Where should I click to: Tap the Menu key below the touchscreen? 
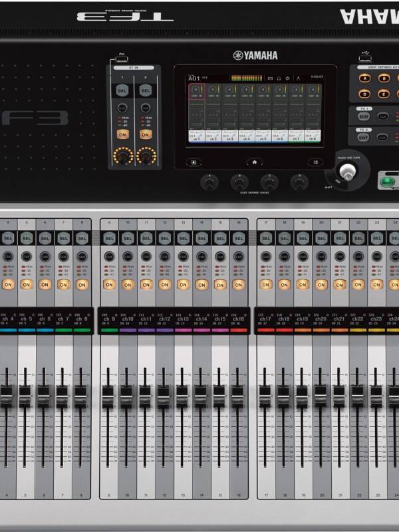pos(315,162)
